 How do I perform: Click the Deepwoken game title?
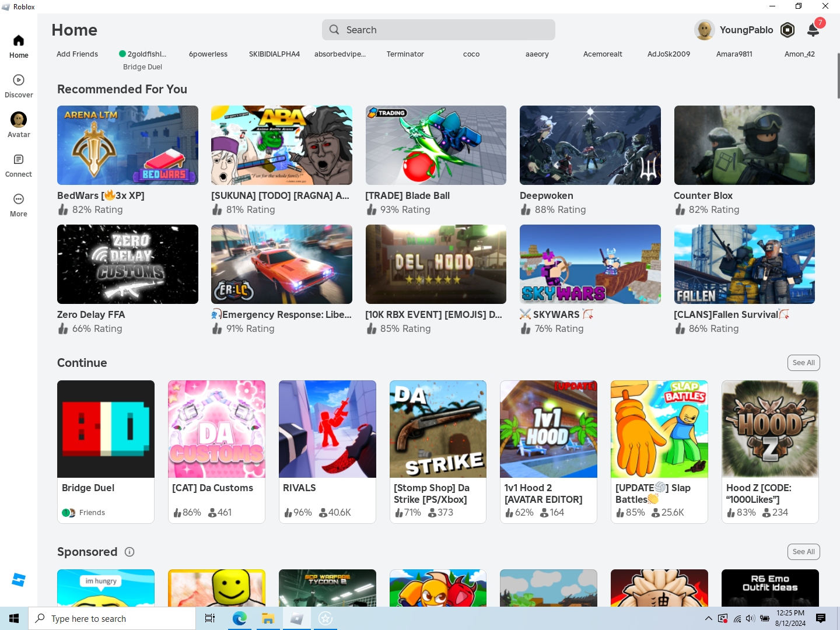[x=547, y=195]
